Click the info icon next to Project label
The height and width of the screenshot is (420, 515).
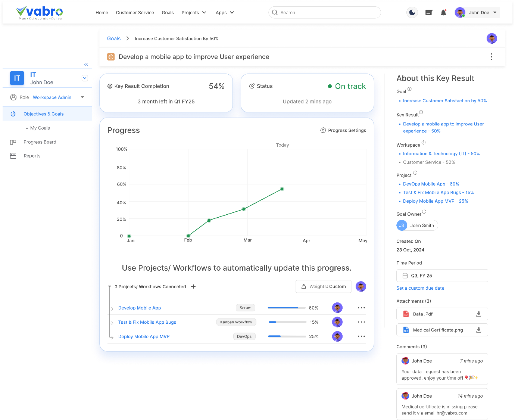(x=415, y=172)
